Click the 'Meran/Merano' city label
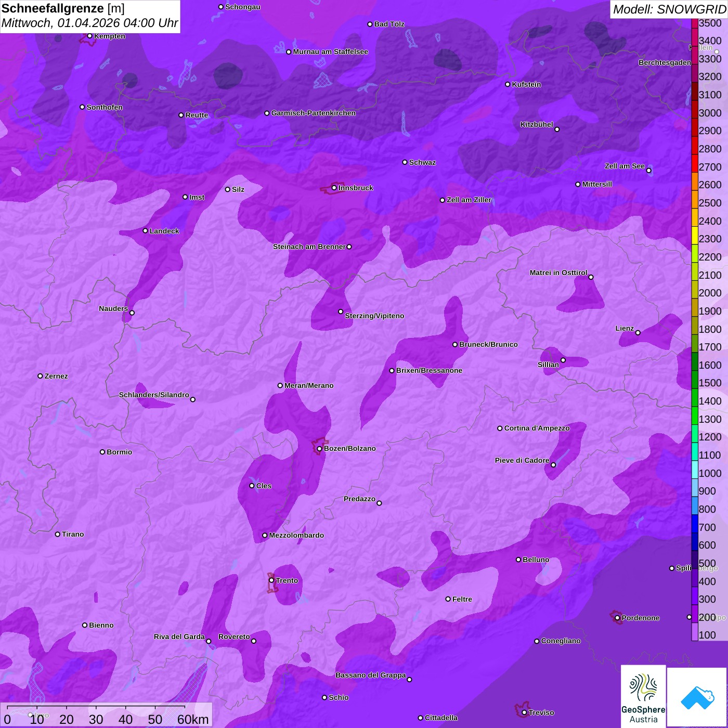The width and height of the screenshot is (728, 728). click(309, 385)
